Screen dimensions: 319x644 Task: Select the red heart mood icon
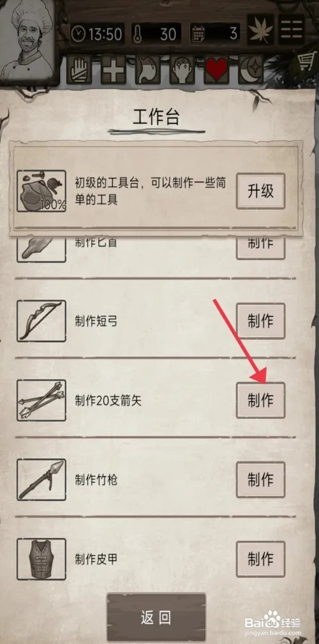216,70
